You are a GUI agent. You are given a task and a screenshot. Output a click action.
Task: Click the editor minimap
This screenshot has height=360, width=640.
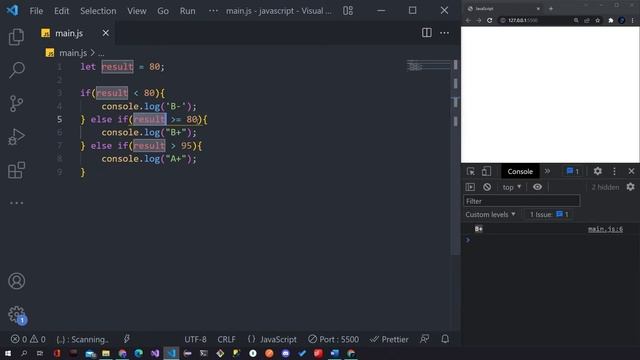click(x=428, y=66)
